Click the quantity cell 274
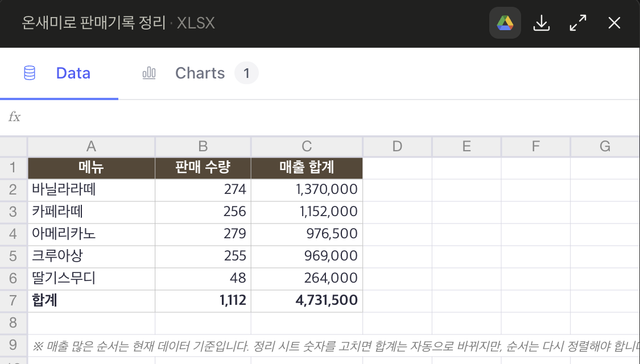Viewport: 640px width, 364px height. click(x=203, y=190)
